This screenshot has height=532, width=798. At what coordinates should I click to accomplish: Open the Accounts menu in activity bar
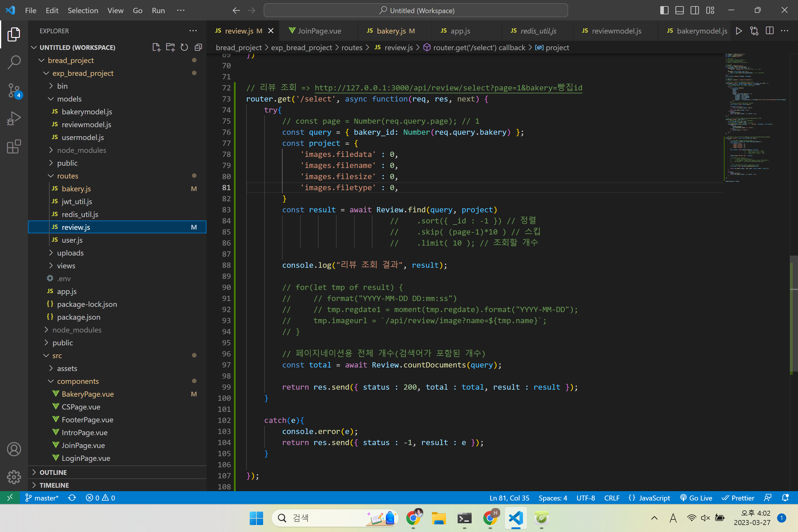14,449
